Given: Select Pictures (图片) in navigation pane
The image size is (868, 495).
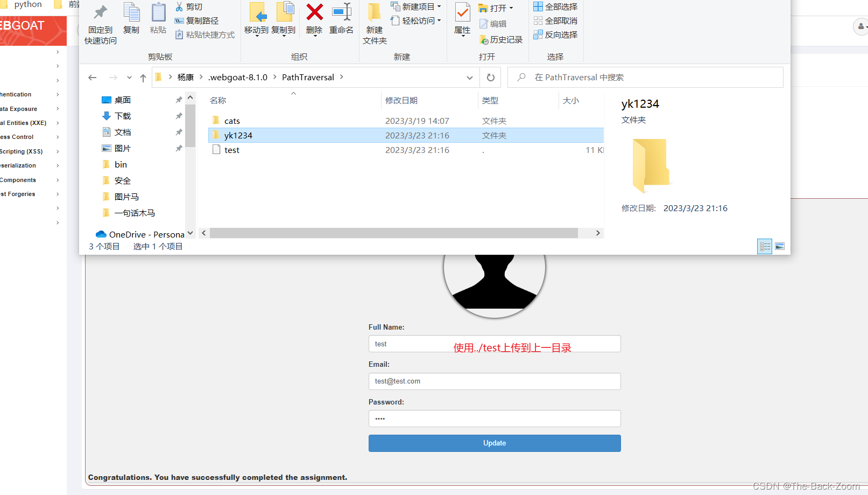Looking at the screenshot, I should point(123,149).
